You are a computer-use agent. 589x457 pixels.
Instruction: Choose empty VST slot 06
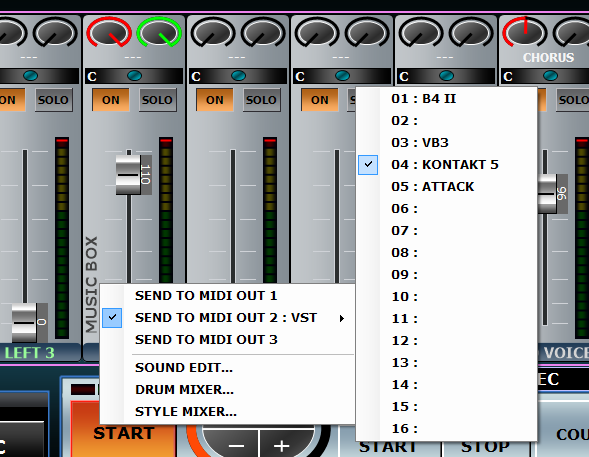point(446,208)
